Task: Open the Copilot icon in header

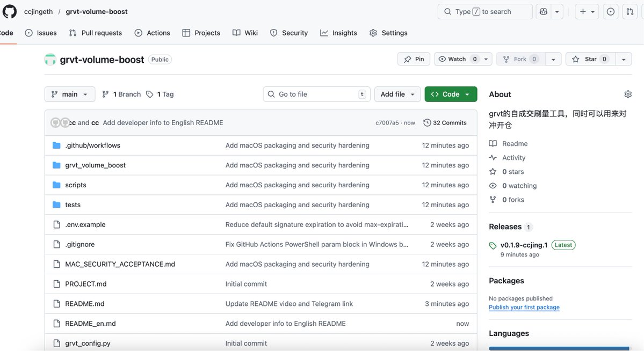Action: [544, 11]
